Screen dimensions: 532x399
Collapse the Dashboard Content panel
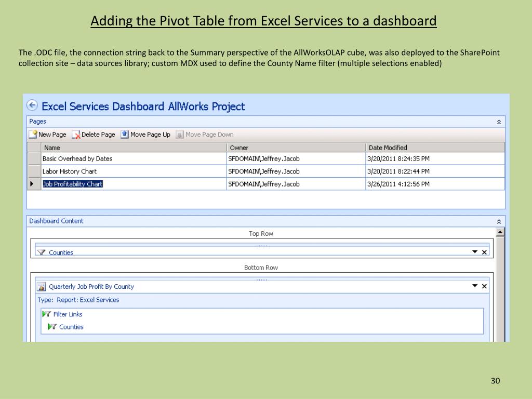click(499, 221)
